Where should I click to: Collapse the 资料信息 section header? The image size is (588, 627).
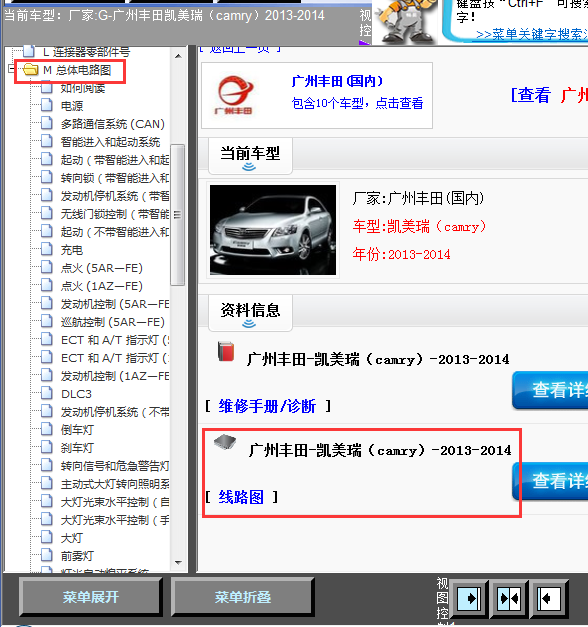point(250,313)
